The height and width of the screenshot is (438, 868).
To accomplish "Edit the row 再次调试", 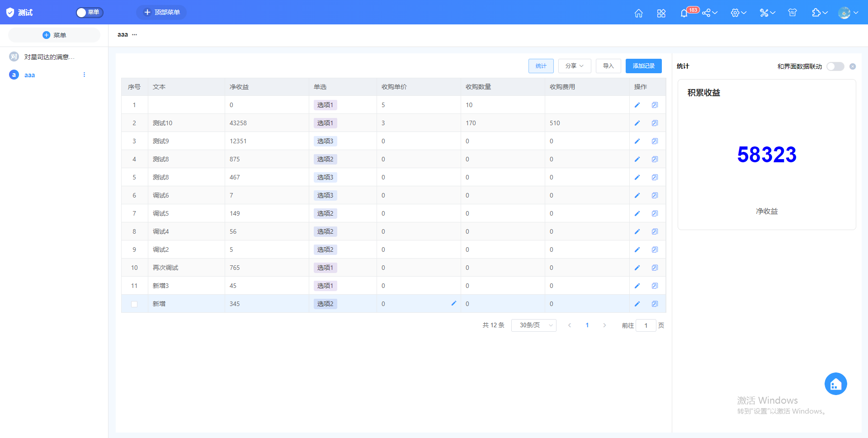I will pyautogui.click(x=637, y=268).
